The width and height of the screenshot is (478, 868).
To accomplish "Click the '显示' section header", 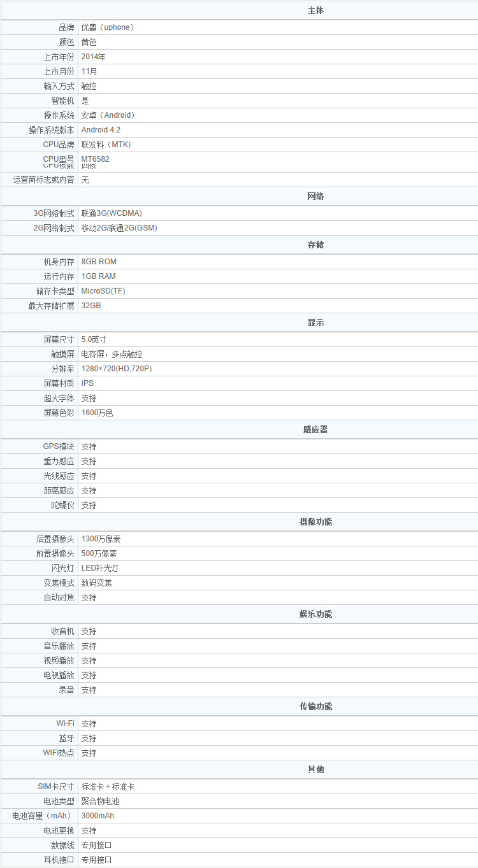I will click(x=315, y=322).
